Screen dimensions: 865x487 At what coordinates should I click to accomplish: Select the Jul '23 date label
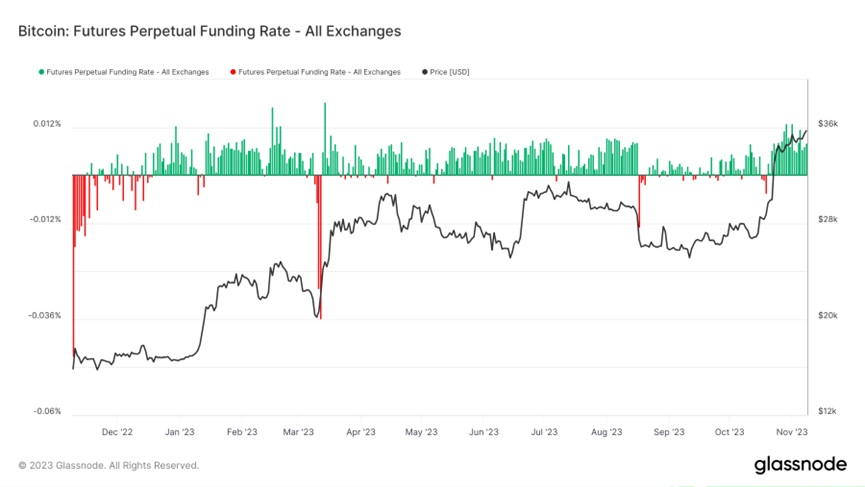[544, 432]
